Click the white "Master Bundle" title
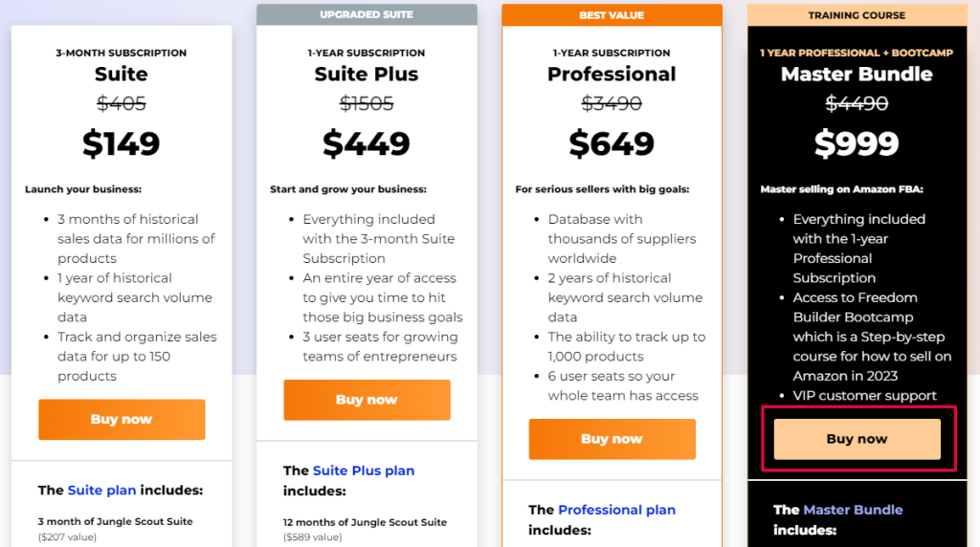Viewport: 980px width, 547px height. coord(857,75)
